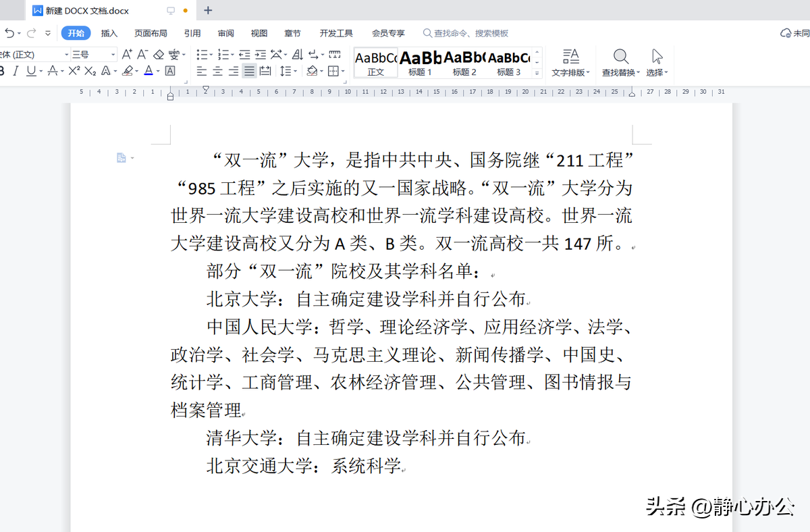Click distributed alignment icon

point(265,71)
